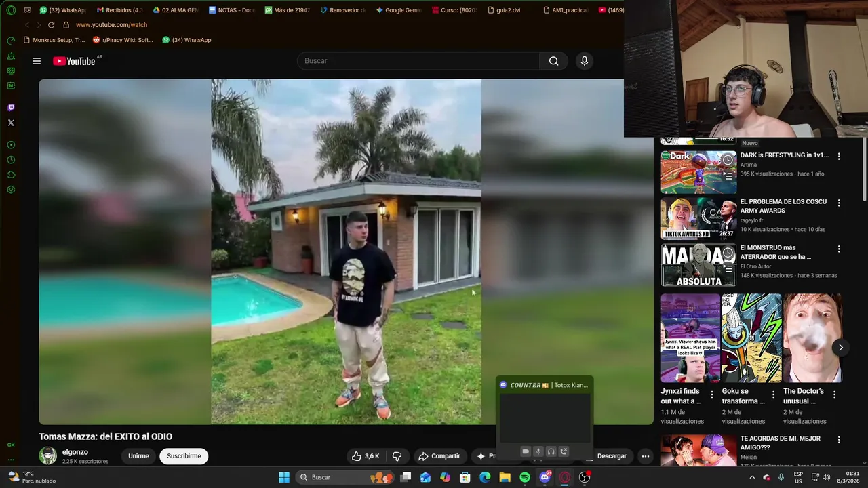Viewport: 868px width, 488px height.
Task: Click the www.youtube.com/watch address bar
Action: click(x=111, y=25)
